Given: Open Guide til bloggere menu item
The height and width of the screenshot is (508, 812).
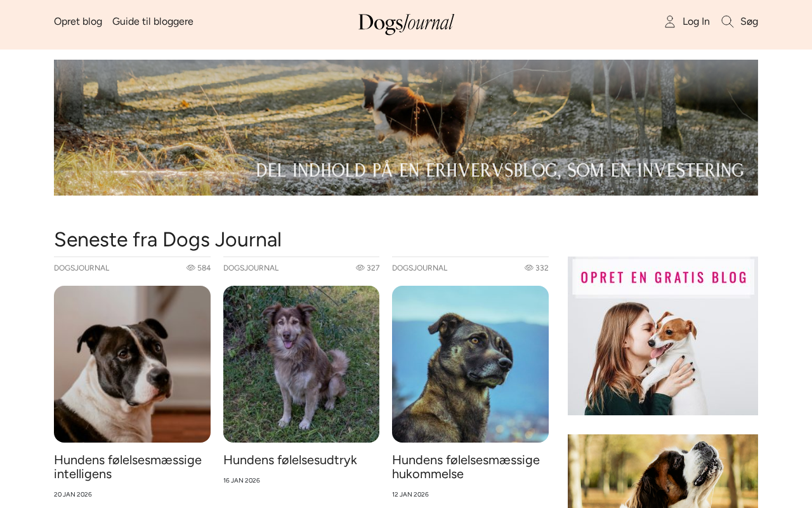Looking at the screenshot, I should click(x=153, y=22).
